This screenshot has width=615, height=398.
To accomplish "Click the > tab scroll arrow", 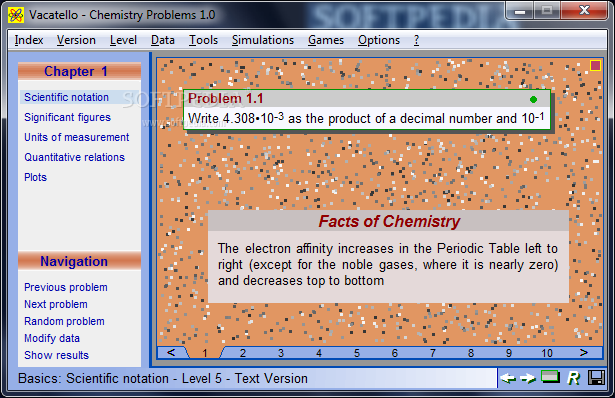I will click(584, 353).
